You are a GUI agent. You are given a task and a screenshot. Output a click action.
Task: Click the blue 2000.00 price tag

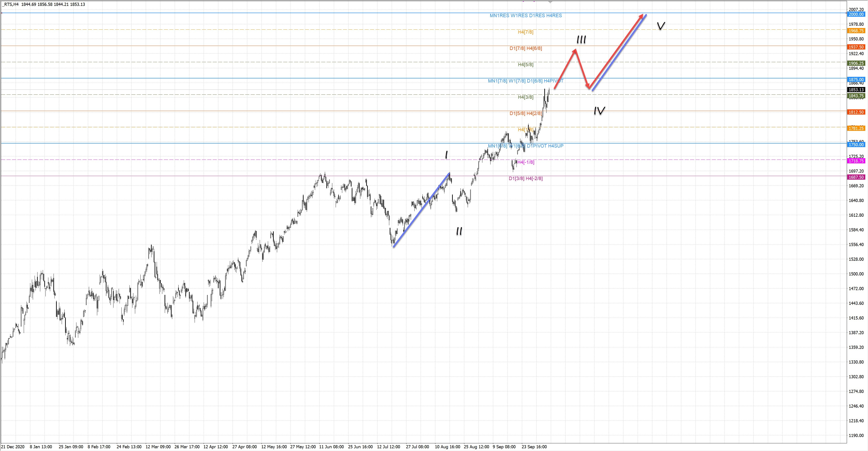coord(856,14)
